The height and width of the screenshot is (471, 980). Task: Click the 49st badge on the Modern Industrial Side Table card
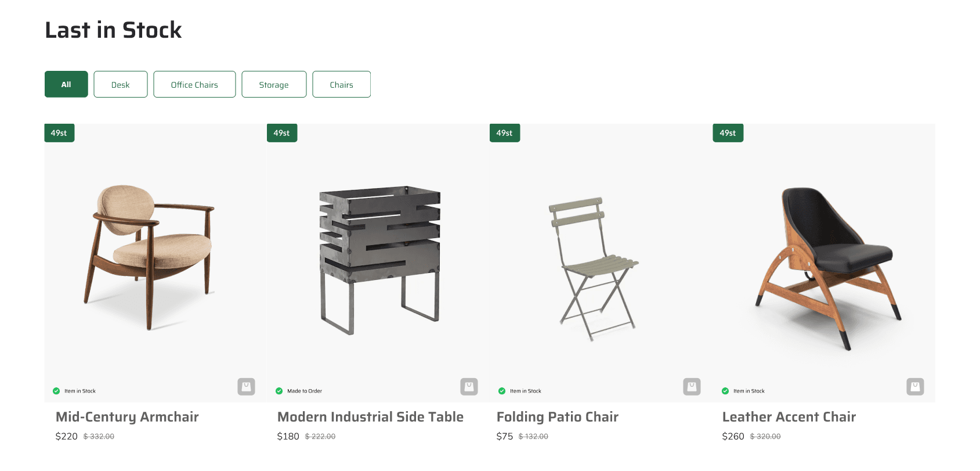coord(282,132)
